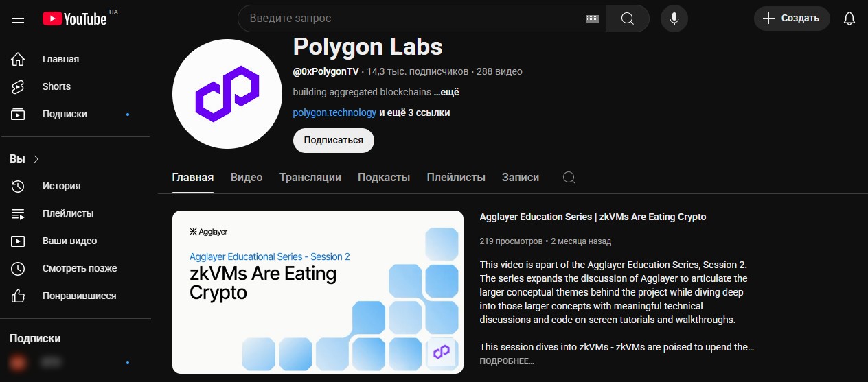Viewport: 868px width, 382px height.
Task: Go to Shorts in sidebar
Action: pos(56,86)
